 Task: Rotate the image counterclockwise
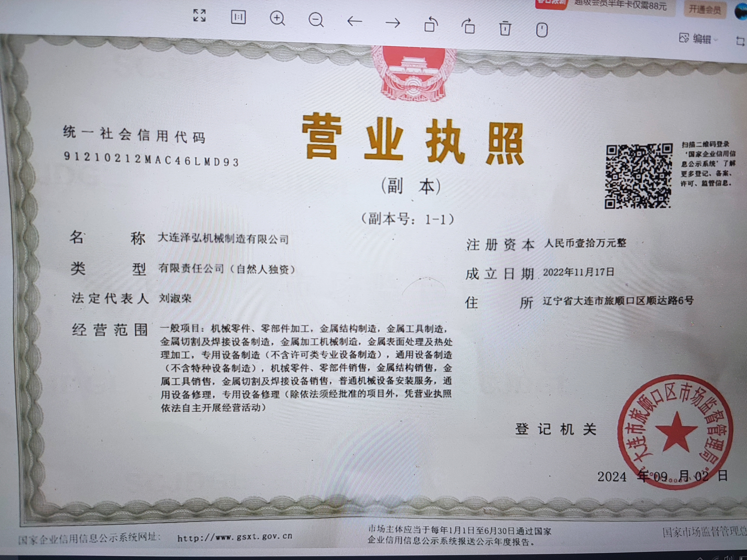click(431, 25)
